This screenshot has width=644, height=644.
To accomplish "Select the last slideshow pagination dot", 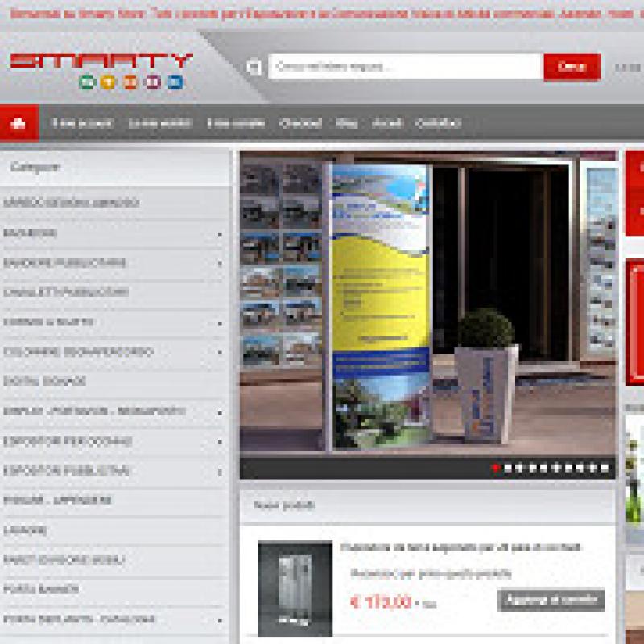I will click(605, 468).
